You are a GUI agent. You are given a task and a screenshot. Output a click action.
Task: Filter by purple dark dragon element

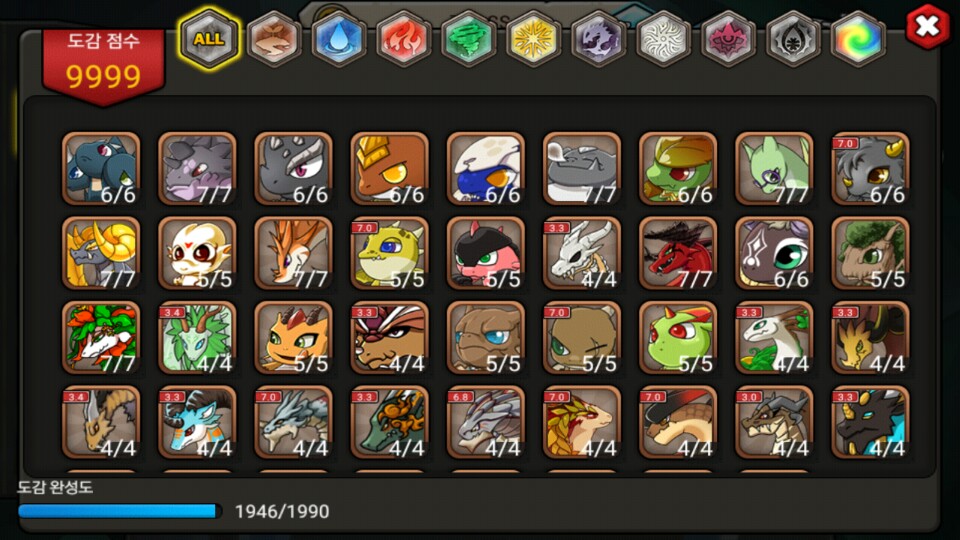pyautogui.click(x=598, y=39)
